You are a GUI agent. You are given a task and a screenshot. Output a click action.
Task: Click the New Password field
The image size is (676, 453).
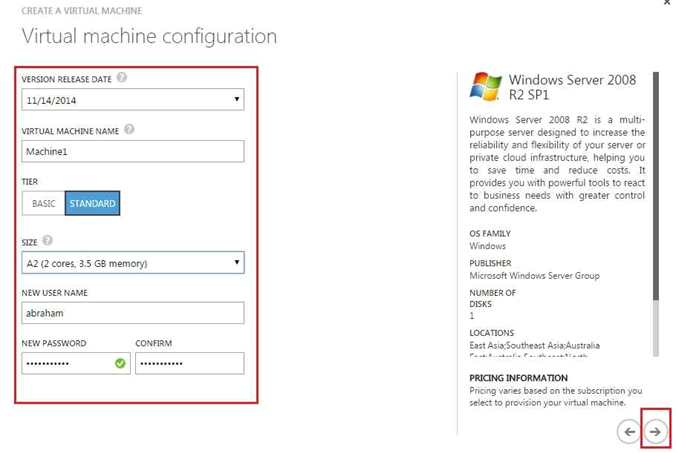click(76, 363)
